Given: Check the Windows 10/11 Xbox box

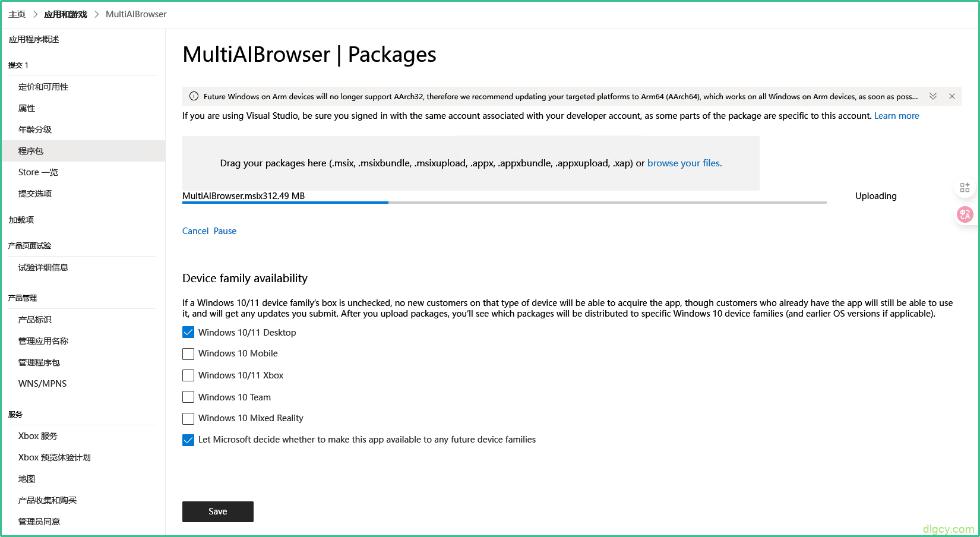Looking at the screenshot, I should pyautogui.click(x=188, y=375).
